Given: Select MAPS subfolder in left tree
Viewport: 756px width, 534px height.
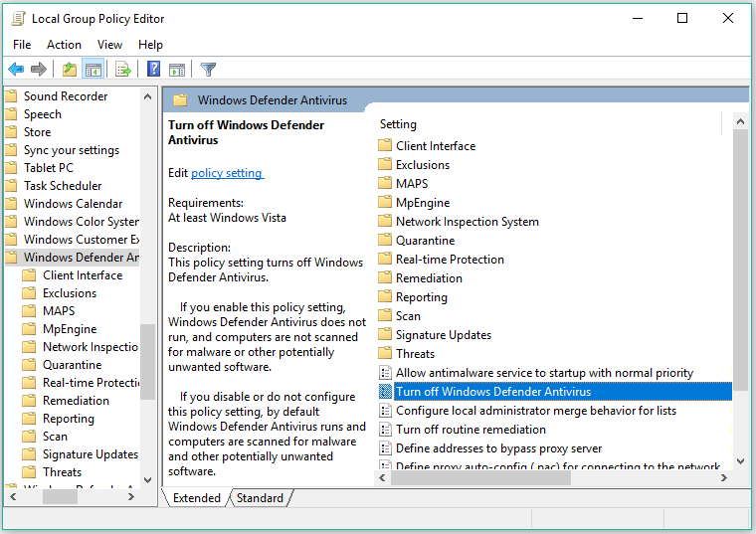Looking at the screenshot, I should click(x=59, y=311).
